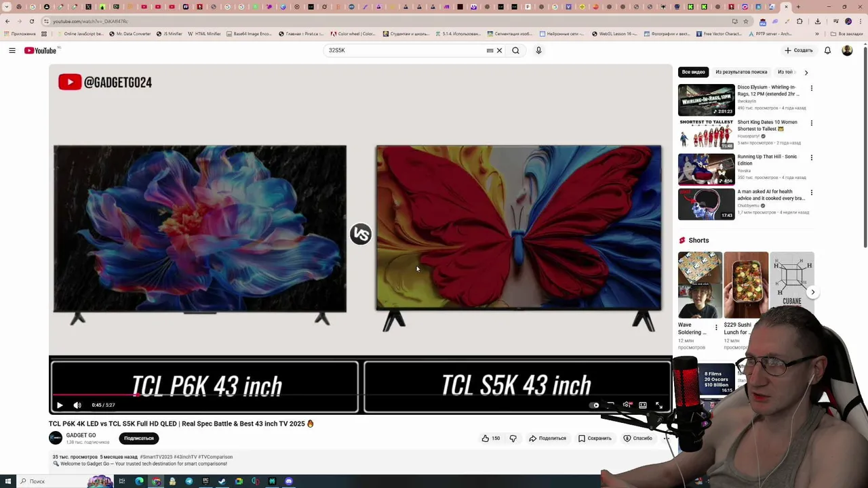The image size is (868, 488).
Task: Open options menu for Short King video
Action: coord(811,123)
